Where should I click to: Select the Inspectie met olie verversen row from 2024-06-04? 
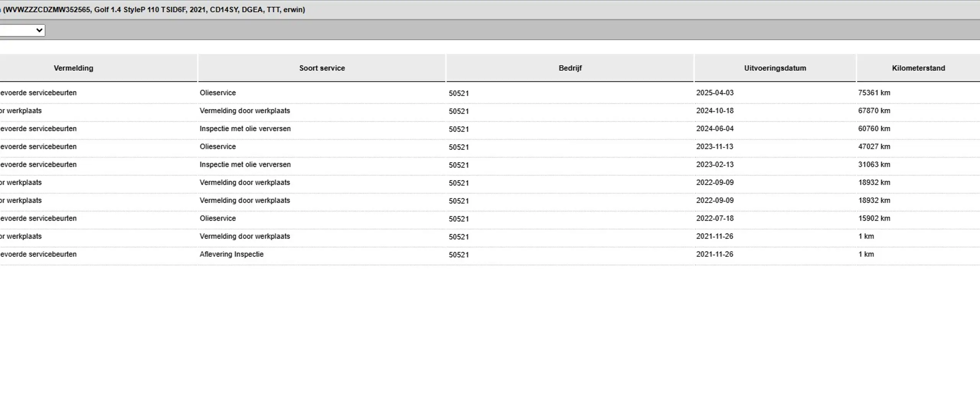point(490,129)
